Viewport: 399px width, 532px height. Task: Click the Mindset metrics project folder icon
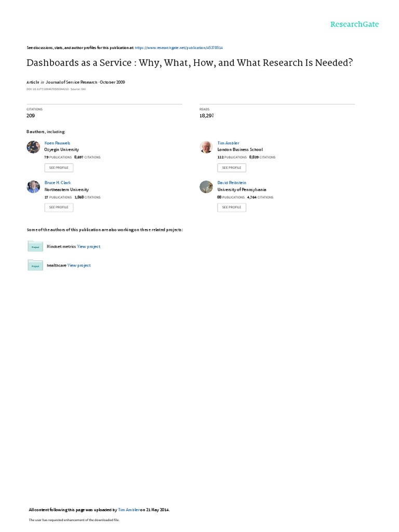pos(35,246)
